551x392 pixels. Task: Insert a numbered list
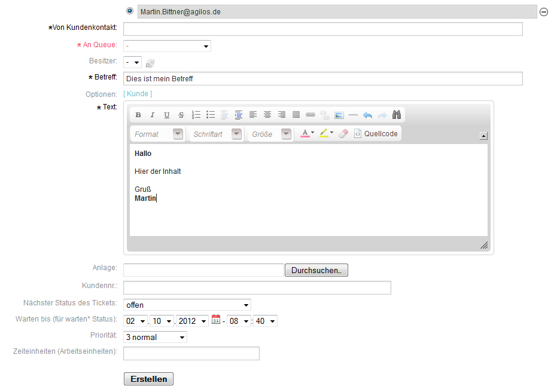(196, 115)
